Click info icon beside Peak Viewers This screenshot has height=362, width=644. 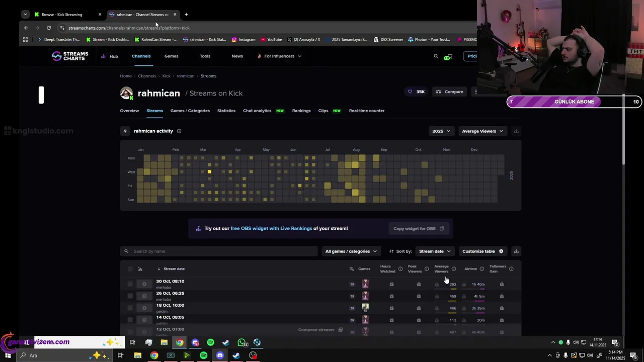tap(427, 269)
